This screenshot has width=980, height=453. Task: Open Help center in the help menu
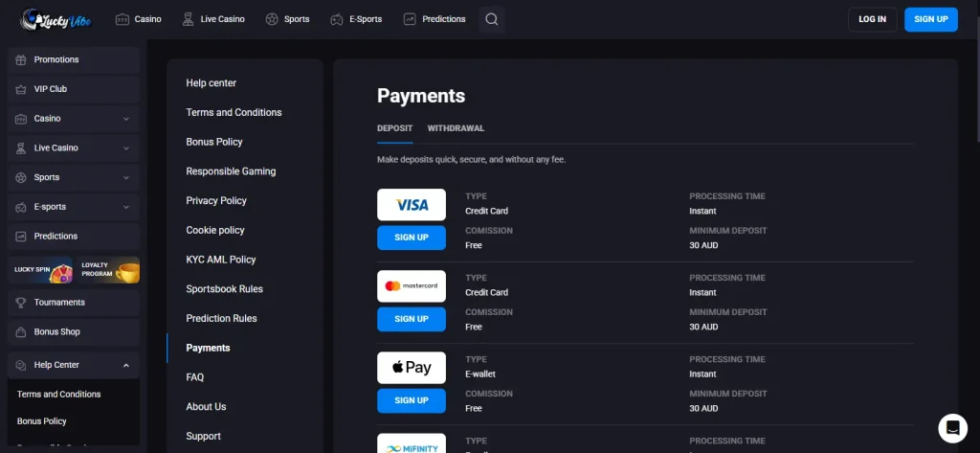[212, 83]
